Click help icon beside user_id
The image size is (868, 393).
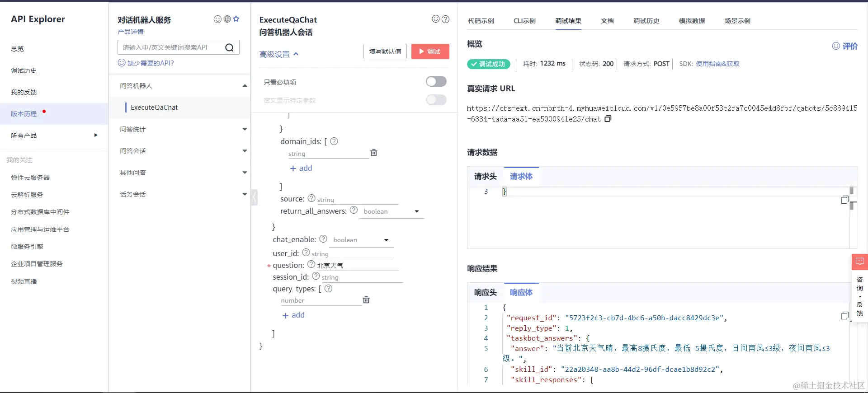[306, 253]
